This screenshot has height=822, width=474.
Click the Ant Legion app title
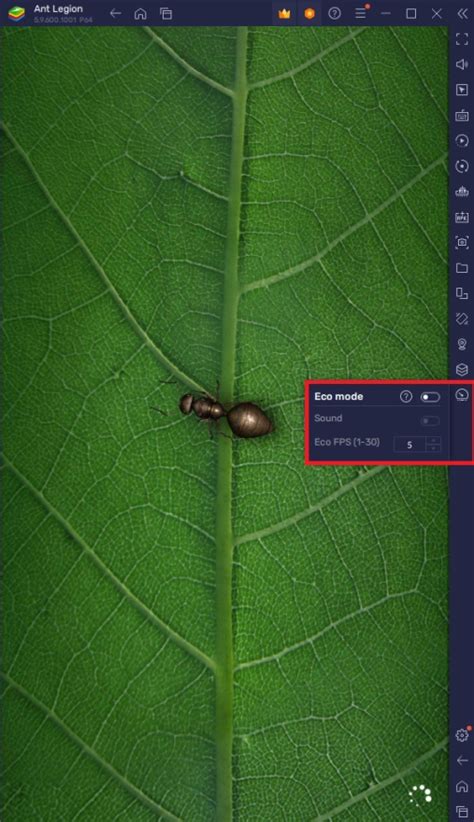(x=58, y=9)
